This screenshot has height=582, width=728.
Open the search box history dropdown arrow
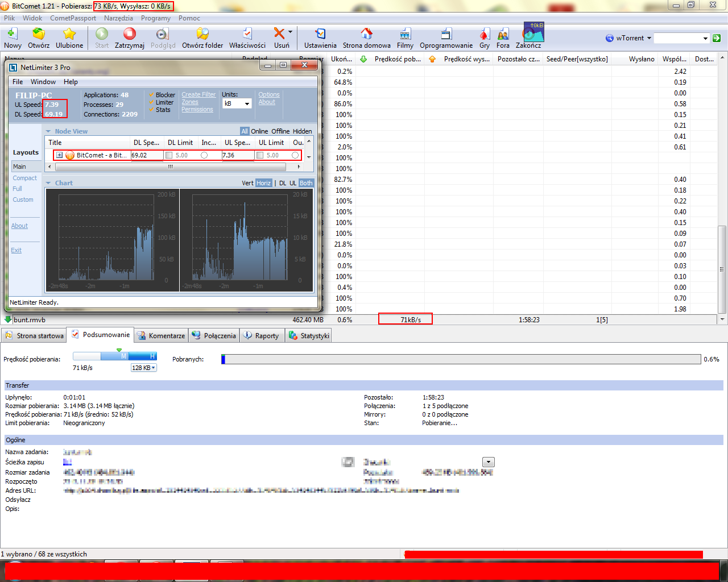(706, 38)
